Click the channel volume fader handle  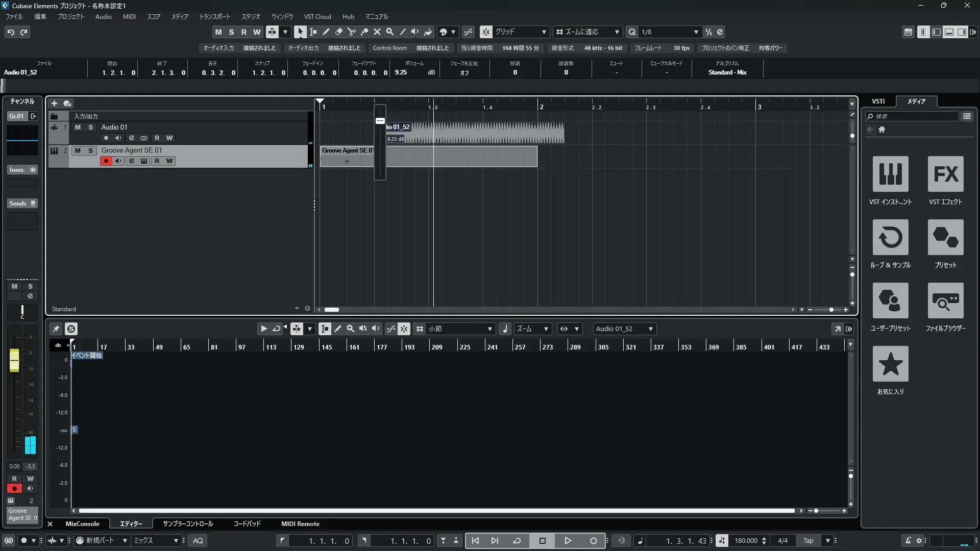click(x=14, y=360)
